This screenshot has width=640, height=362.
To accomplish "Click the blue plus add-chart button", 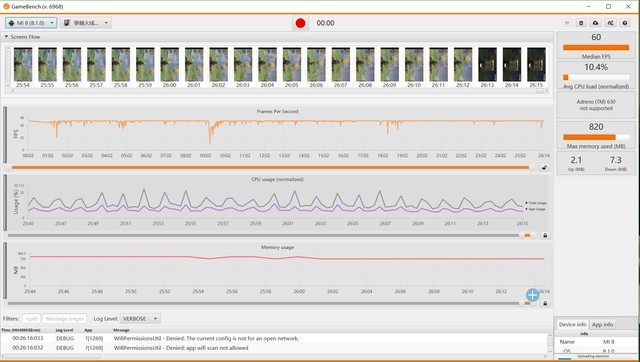I will 532,295.
